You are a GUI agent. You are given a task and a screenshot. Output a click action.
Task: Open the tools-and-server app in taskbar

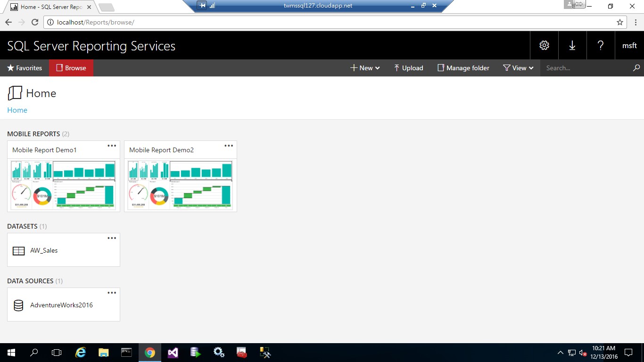(265, 353)
